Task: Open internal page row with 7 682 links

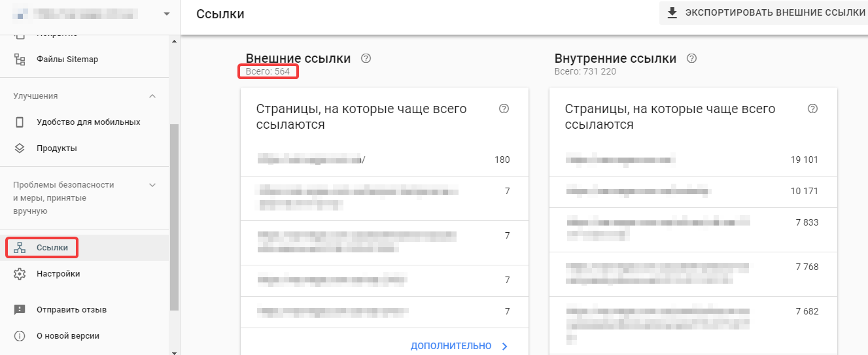Action: pyautogui.click(x=693, y=325)
